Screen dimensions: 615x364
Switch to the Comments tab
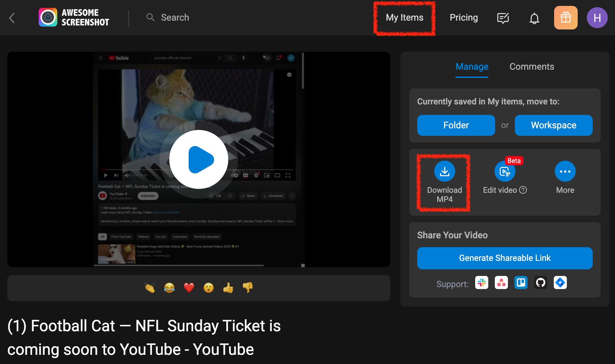532,67
